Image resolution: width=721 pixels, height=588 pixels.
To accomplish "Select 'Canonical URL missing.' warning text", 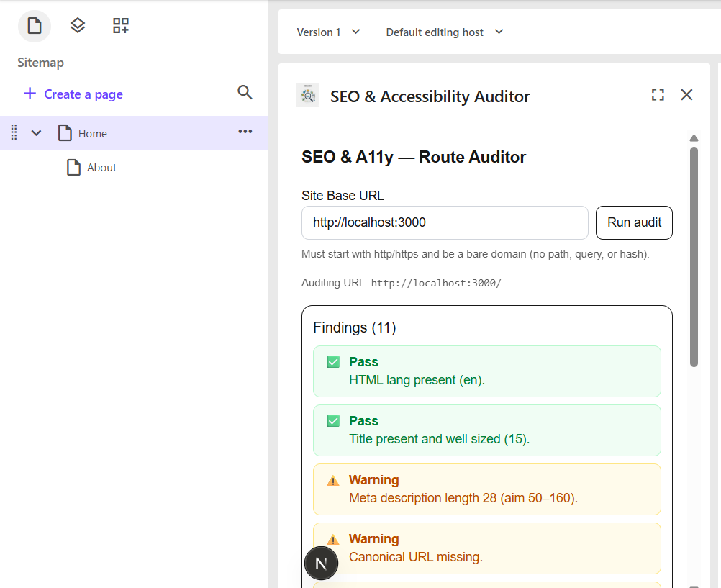I will coord(416,557).
